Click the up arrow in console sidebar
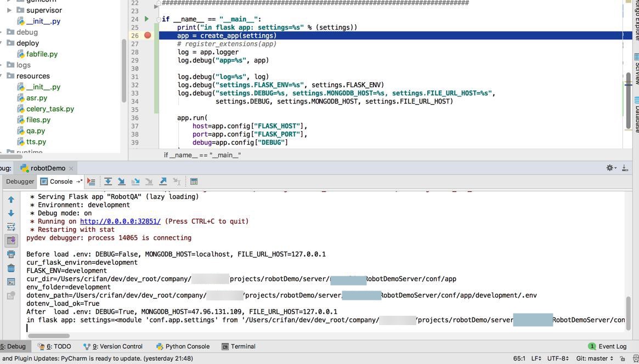The width and height of the screenshot is (639, 364). (11, 200)
